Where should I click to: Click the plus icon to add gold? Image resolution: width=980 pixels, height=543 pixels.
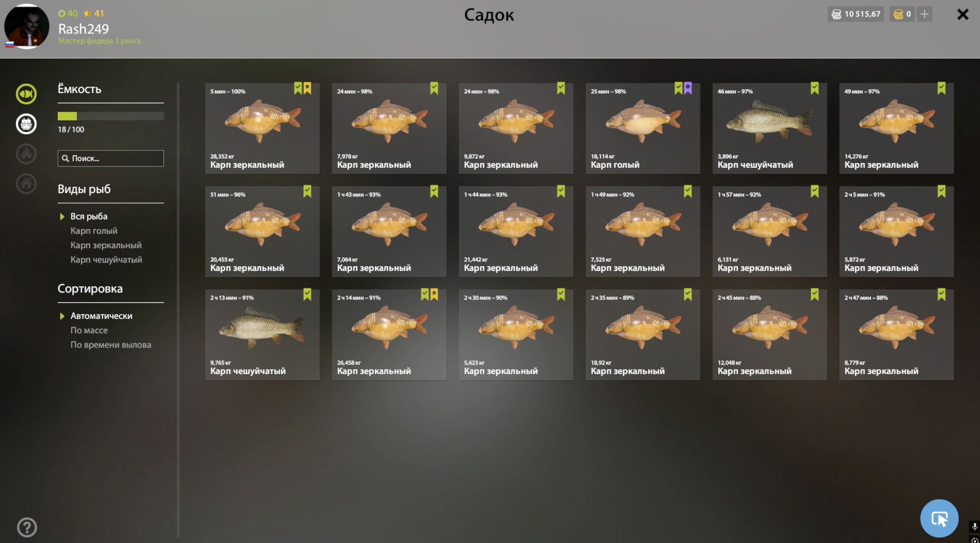(x=924, y=14)
